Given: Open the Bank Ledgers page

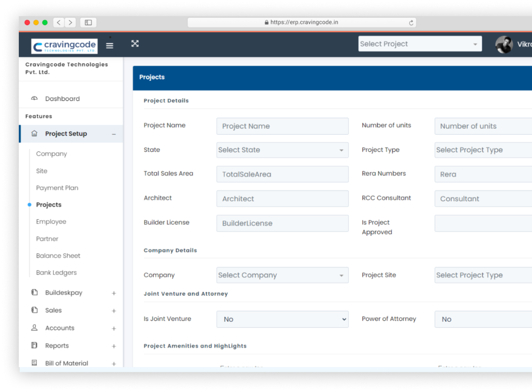Looking at the screenshot, I should 56,273.
